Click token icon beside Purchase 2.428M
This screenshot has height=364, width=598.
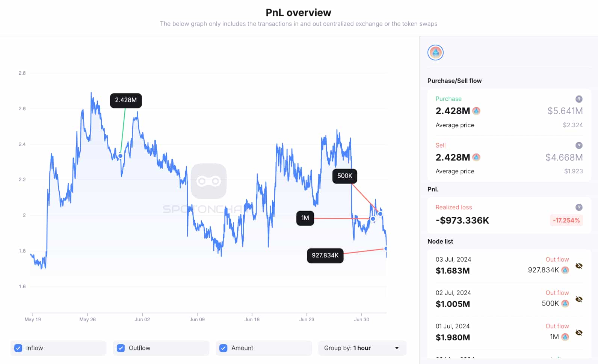click(x=476, y=111)
